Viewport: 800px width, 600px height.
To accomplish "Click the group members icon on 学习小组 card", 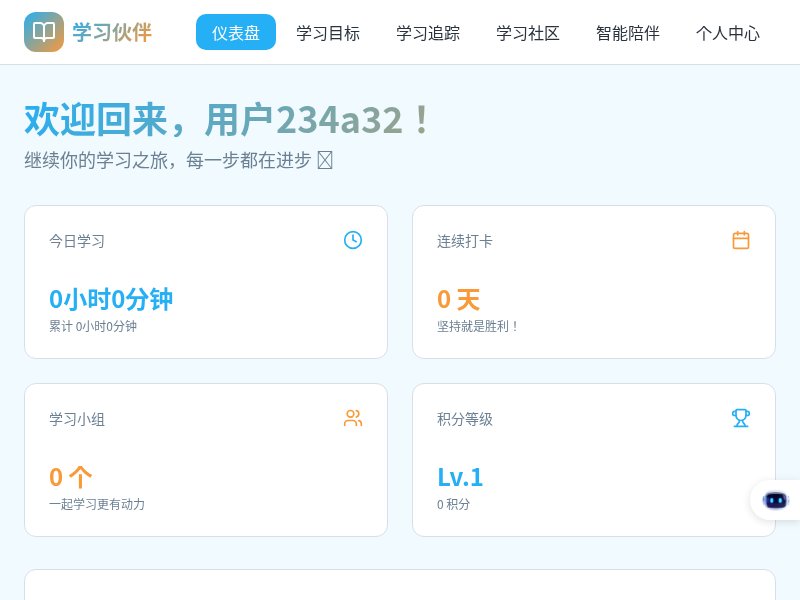I will click(x=352, y=418).
